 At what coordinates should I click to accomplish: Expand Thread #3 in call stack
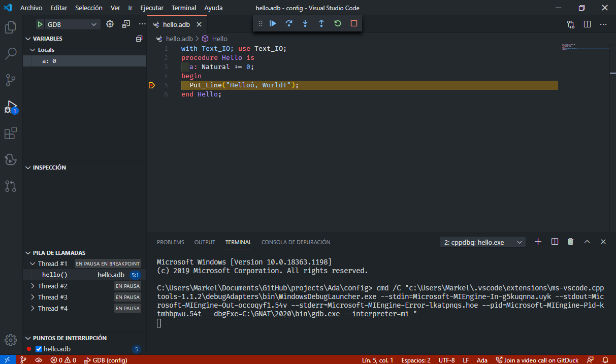click(x=33, y=297)
